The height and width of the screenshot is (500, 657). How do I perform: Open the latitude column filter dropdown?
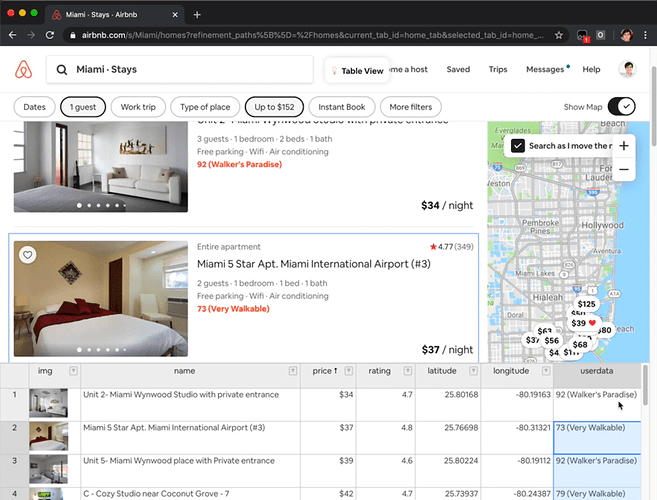coord(473,371)
